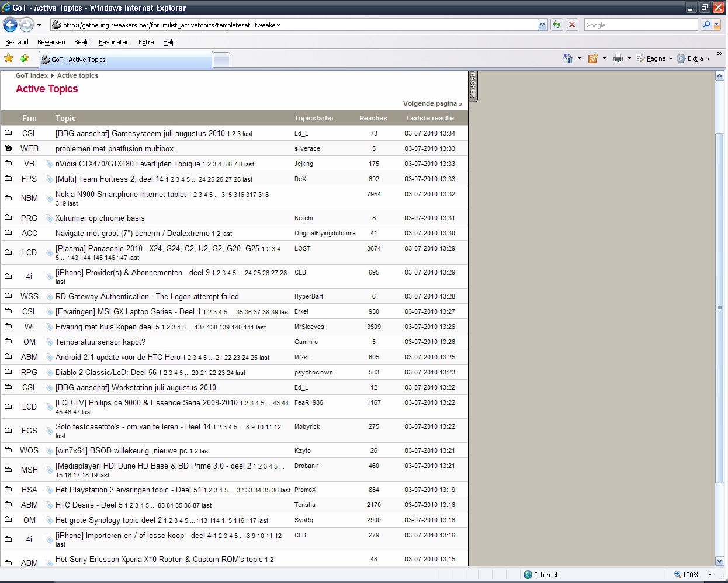Open the Tracker side panel tab
Screen dimensions: 728x583
(473, 85)
